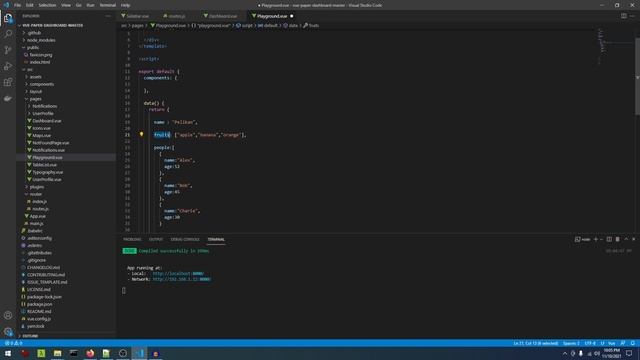This screenshot has width=640, height=360.
Task: Click the feedback icon in the status bar
Action: click(x=623, y=343)
